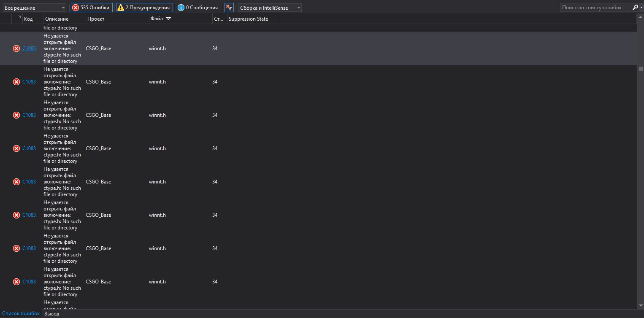This screenshot has height=318, width=644.
Task: Click the clear filters funnel icon
Action: tap(229, 8)
